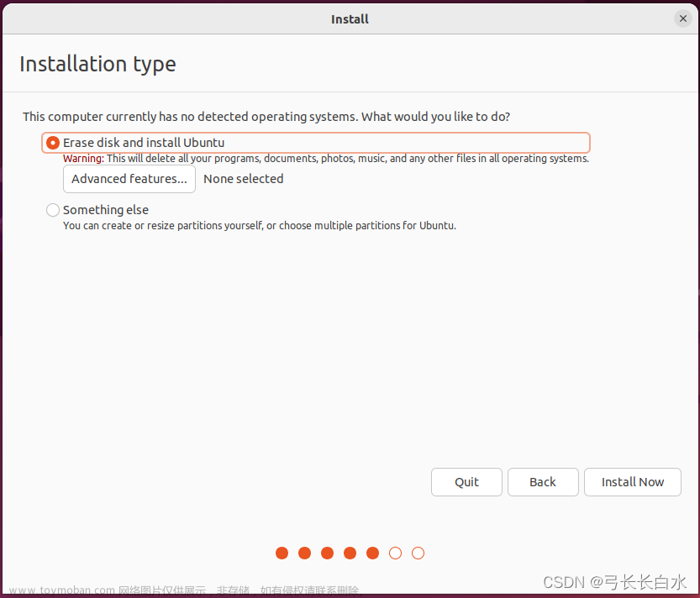The image size is (700, 598).
Task: Click the sixth hollow progress dot
Action: click(395, 553)
